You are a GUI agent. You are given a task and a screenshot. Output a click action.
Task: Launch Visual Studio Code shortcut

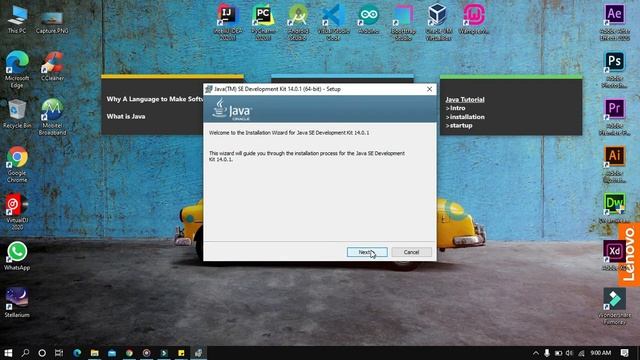point(333,22)
